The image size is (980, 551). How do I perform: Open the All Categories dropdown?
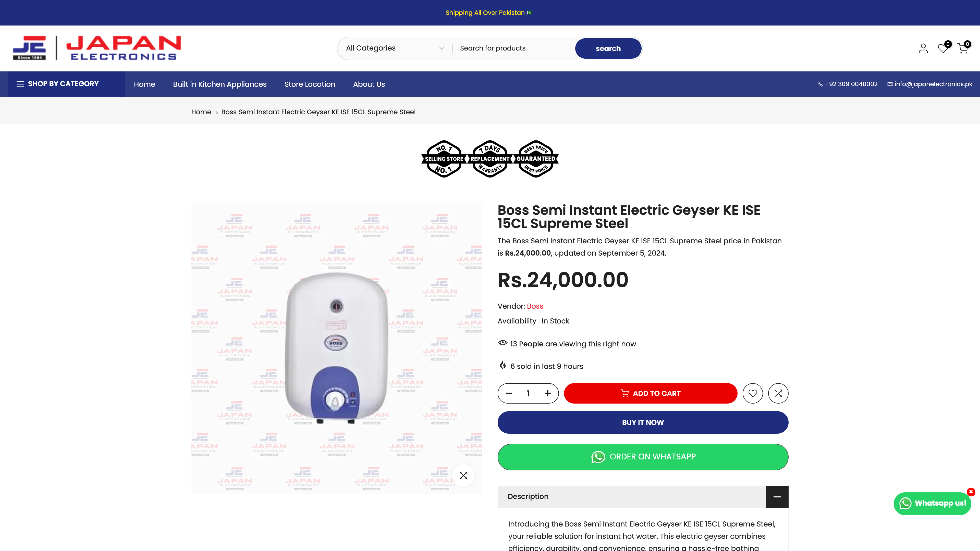(x=395, y=48)
